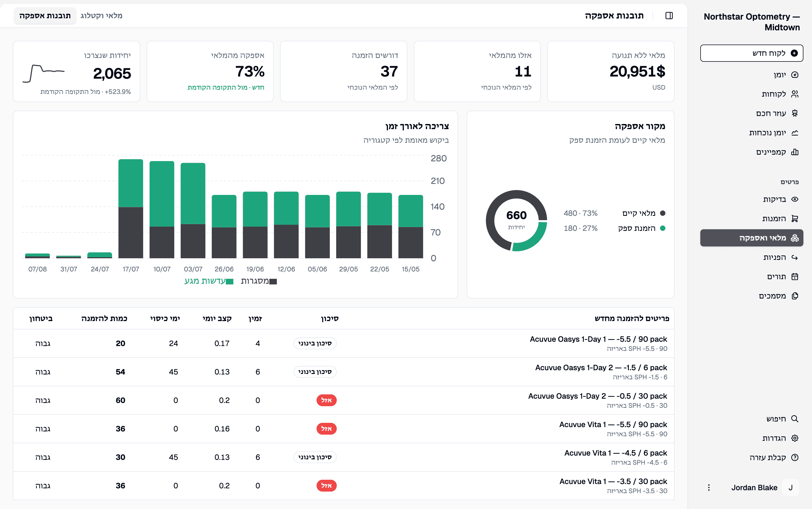The height and width of the screenshot is (509, 812).
Task: Select the Acuvue Oasys 1-Day 2 -0.5 / 30 pack row
Action: (x=343, y=400)
